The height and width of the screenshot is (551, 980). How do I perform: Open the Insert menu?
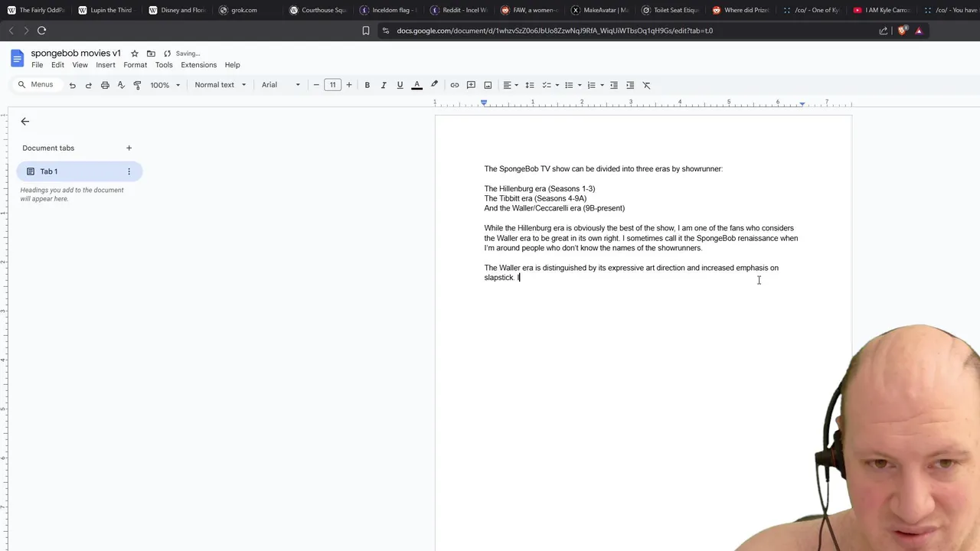coord(106,65)
